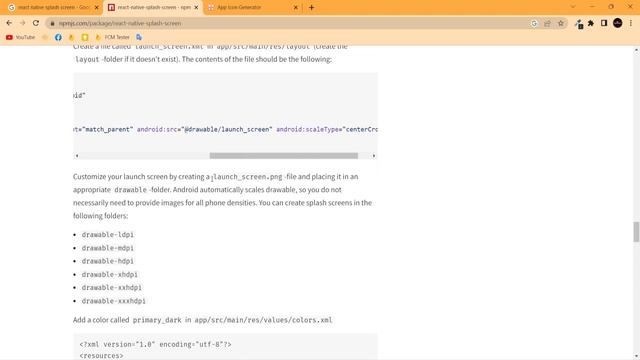Click drawable-xxxhdpi list item
Viewport: 640px width, 360px height.
(114, 301)
